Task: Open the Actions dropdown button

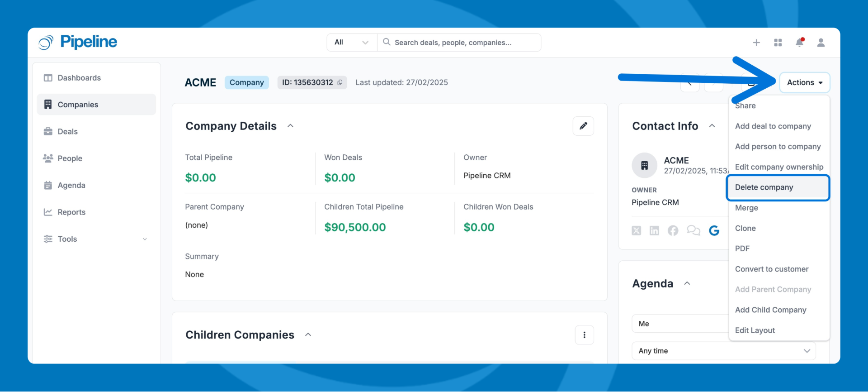Action: coord(805,82)
